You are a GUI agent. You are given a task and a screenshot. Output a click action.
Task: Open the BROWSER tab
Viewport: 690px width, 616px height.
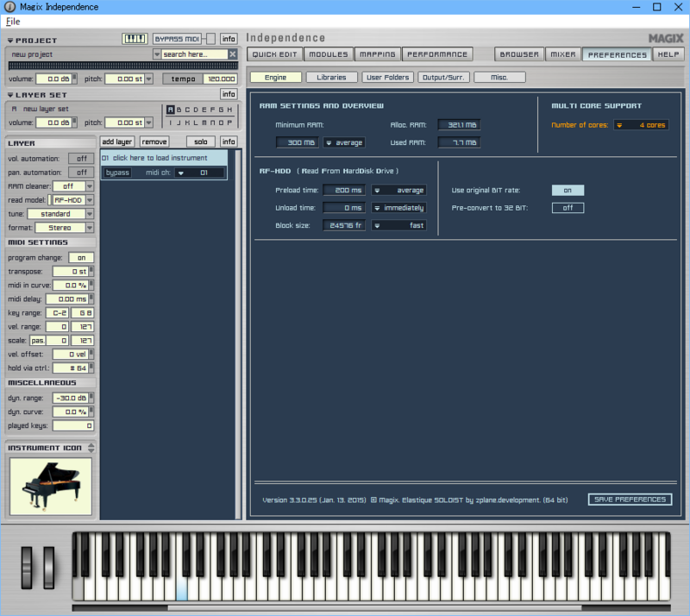(519, 54)
